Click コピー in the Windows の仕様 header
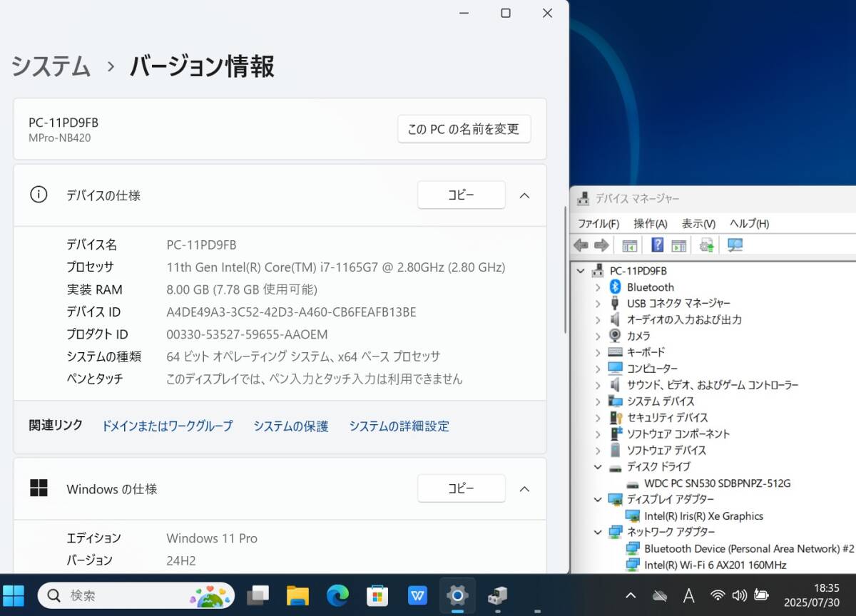 click(461, 488)
